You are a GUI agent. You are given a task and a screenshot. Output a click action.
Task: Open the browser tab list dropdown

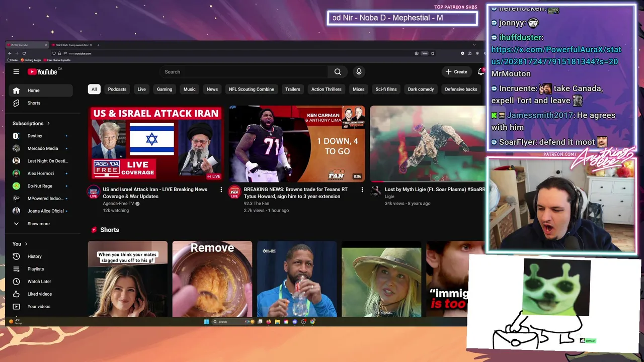pos(474,45)
